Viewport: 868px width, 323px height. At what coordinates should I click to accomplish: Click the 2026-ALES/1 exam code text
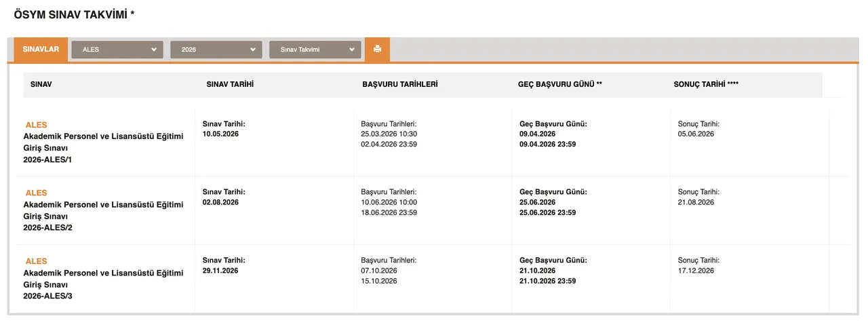pos(48,159)
